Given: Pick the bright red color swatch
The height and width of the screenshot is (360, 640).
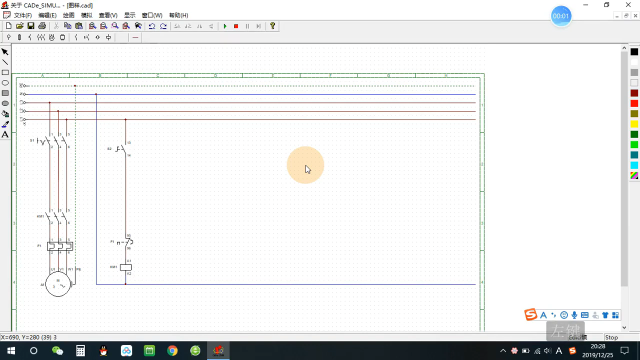Looking at the screenshot, I should tap(634, 103).
